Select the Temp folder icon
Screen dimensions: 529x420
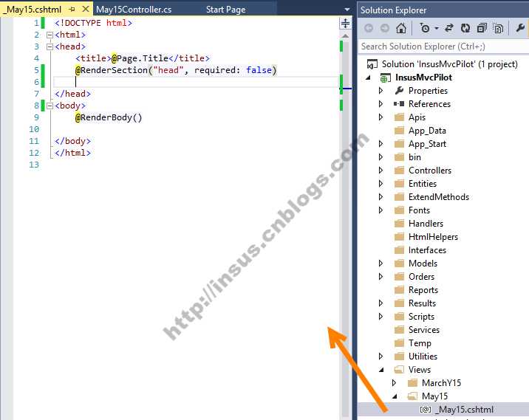click(x=400, y=343)
